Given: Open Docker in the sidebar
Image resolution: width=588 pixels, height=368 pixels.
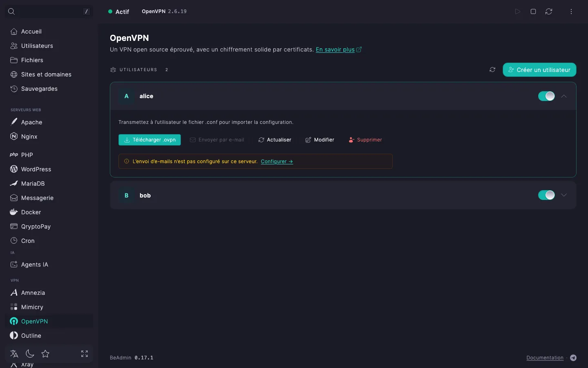Looking at the screenshot, I should click(49, 212).
